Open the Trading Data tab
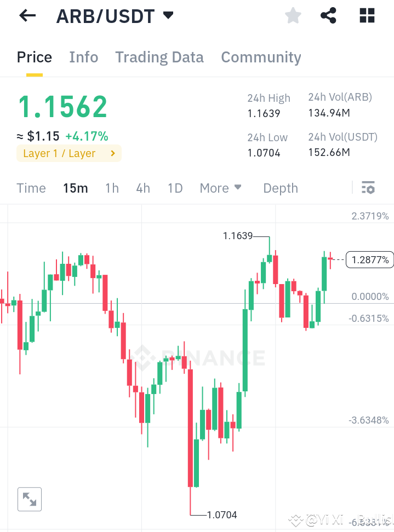The image size is (394, 532). pyautogui.click(x=159, y=57)
